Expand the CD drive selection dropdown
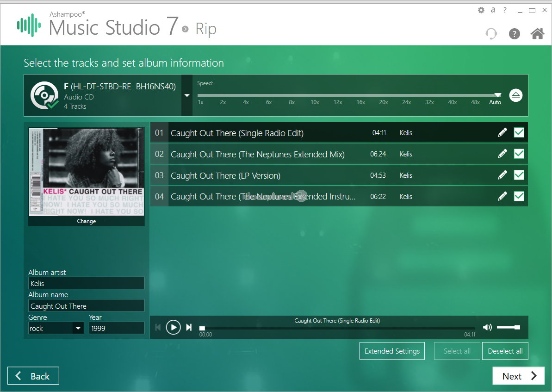This screenshot has height=392, width=552. coord(187,95)
